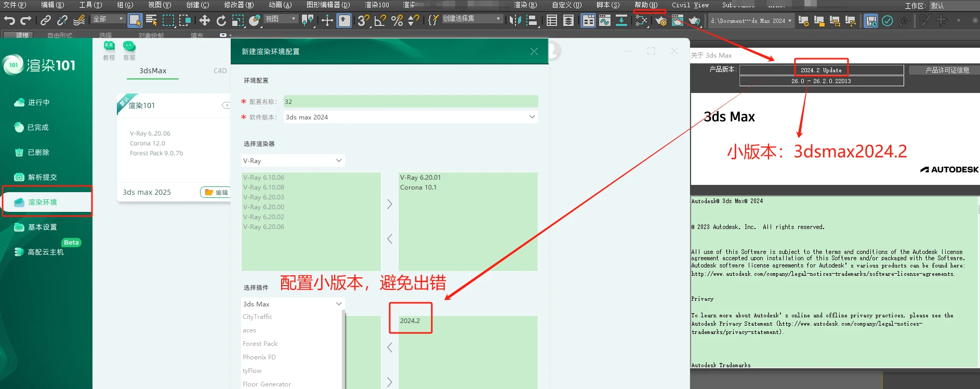Select the Unlink selection tool
The width and height of the screenshot is (980, 389).
coord(62,21)
